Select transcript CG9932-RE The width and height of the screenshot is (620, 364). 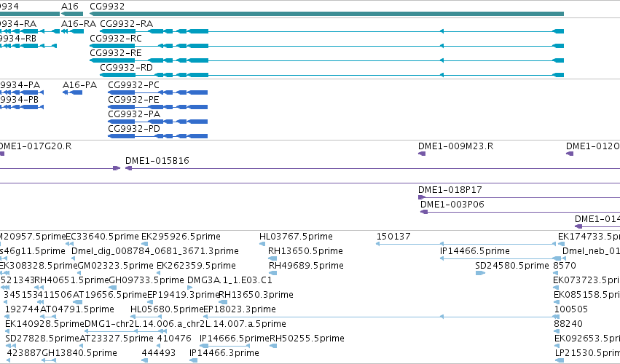pyautogui.click(x=326, y=60)
